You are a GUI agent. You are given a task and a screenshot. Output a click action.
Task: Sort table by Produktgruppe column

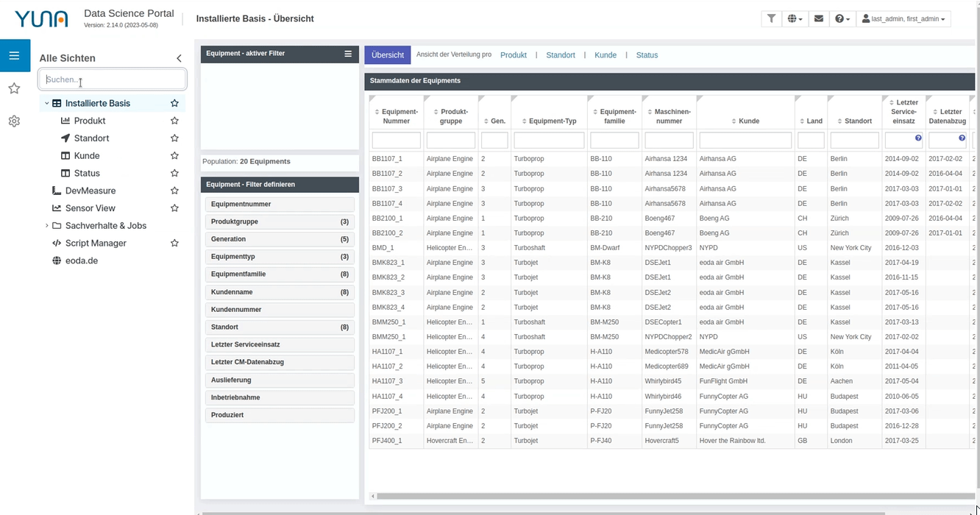pos(451,116)
